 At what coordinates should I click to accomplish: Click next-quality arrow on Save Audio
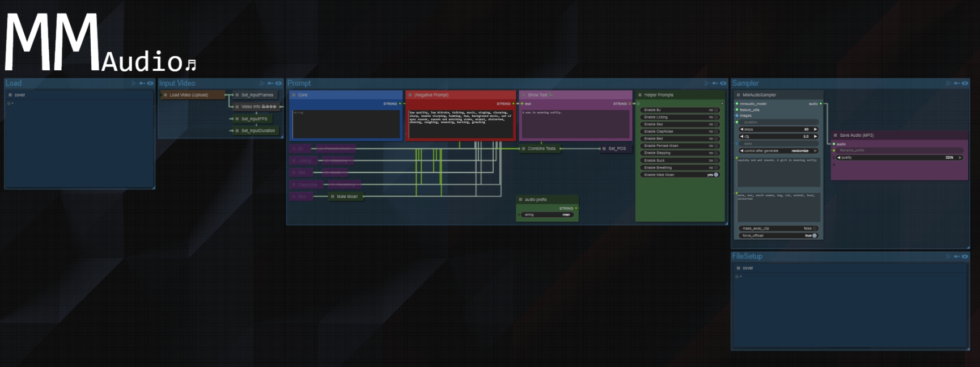(960, 158)
